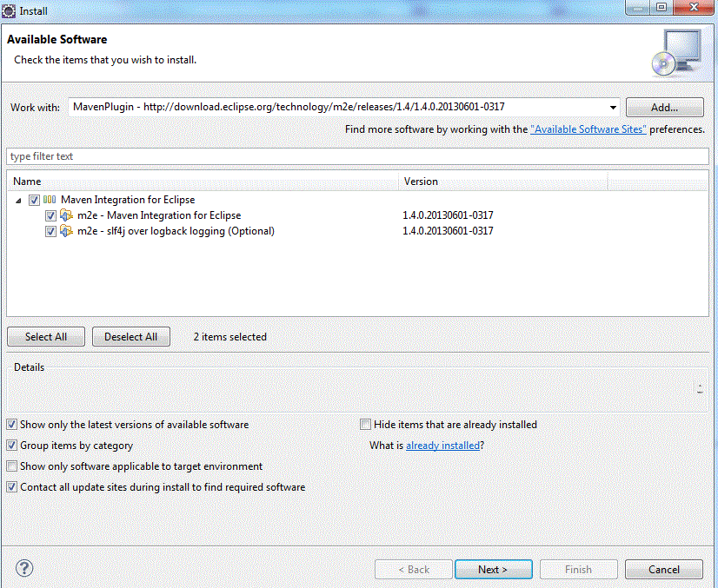Click the Name column header

click(203, 182)
